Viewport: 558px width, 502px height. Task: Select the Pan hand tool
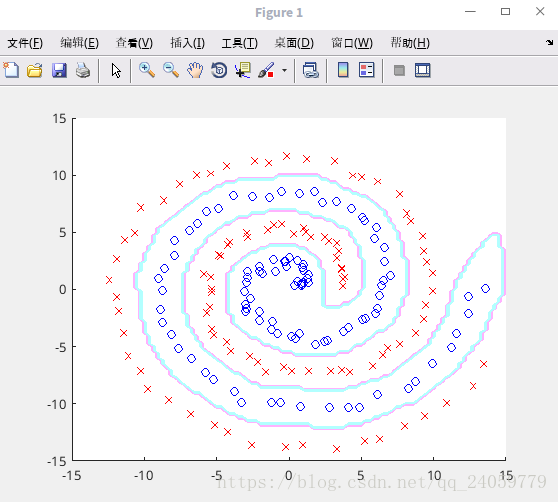click(x=195, y=70)
